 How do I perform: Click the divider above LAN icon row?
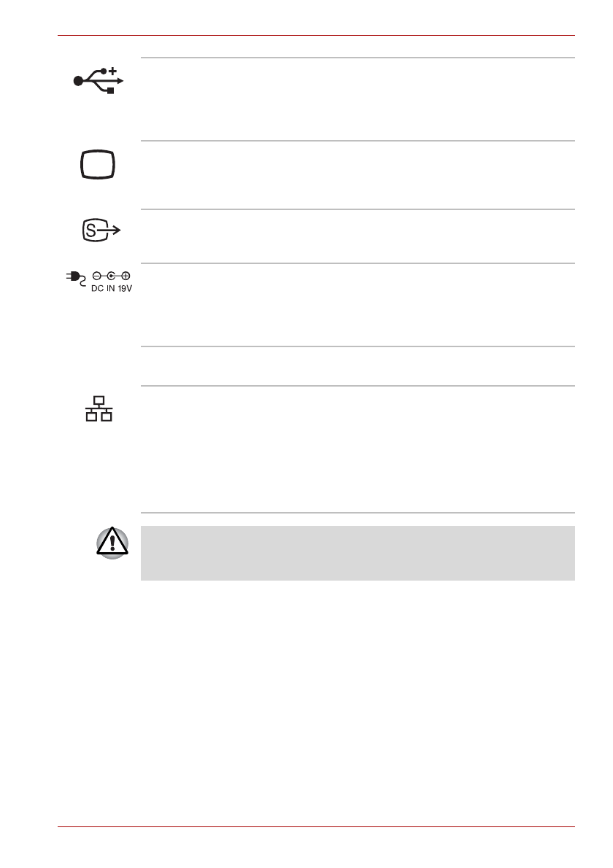(358, 386)
